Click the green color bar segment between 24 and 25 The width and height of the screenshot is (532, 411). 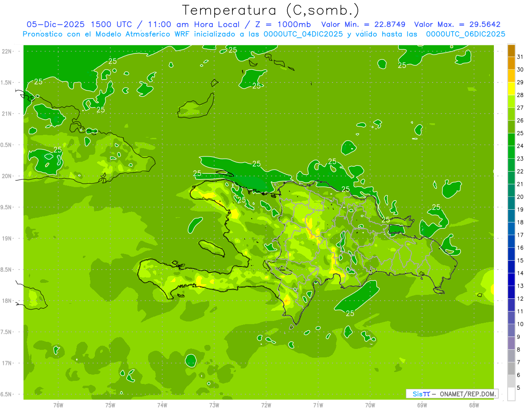coord(511,140)
